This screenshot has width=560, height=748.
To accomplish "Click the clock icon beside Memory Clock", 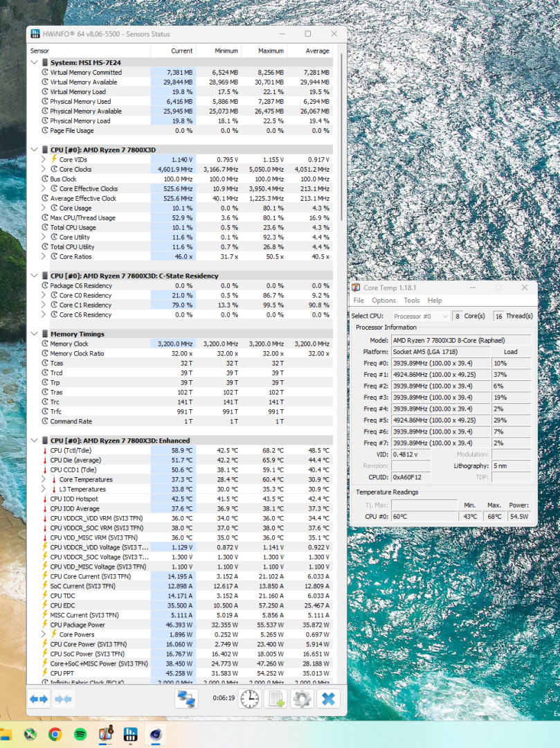I will point(45,344).
